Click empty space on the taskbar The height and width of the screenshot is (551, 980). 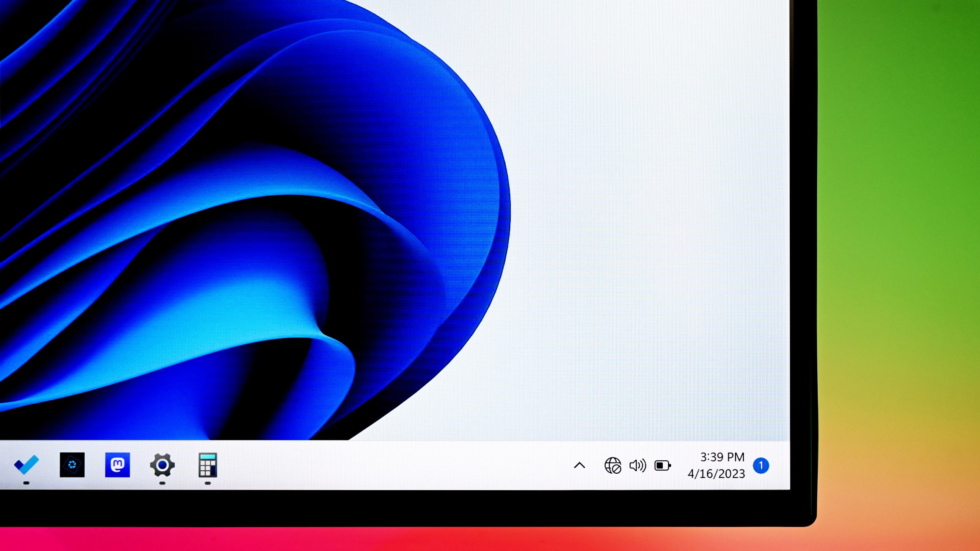[383, 466]
